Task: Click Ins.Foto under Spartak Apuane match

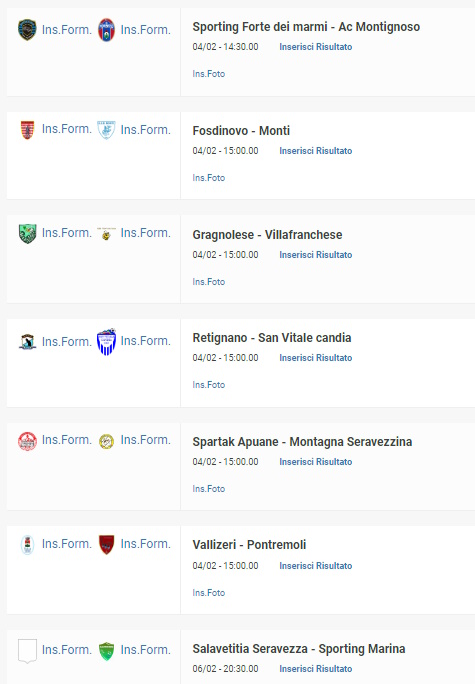Action: [209, 489]
